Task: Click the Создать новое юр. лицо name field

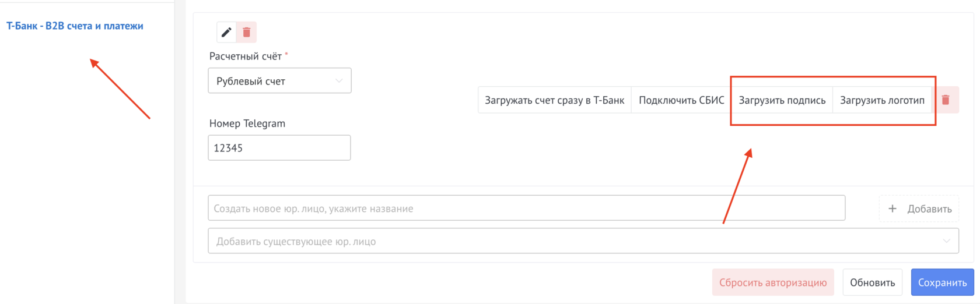Action: pos(526,208)
